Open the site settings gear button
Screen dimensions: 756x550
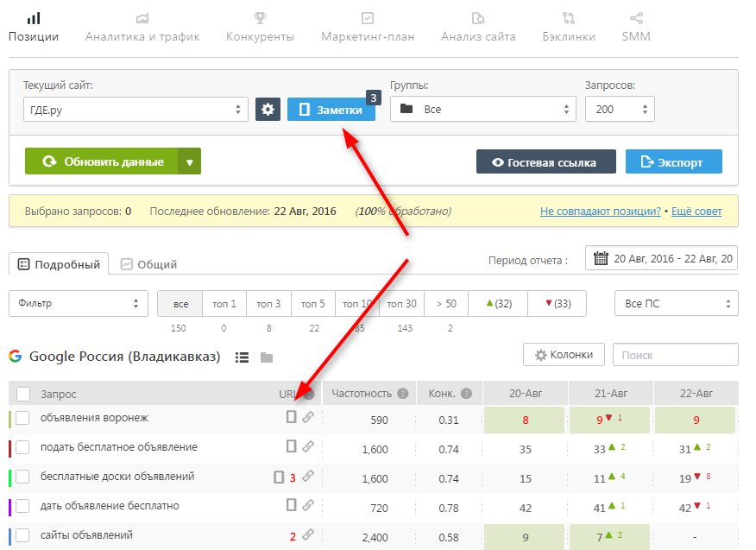point(268,109)
